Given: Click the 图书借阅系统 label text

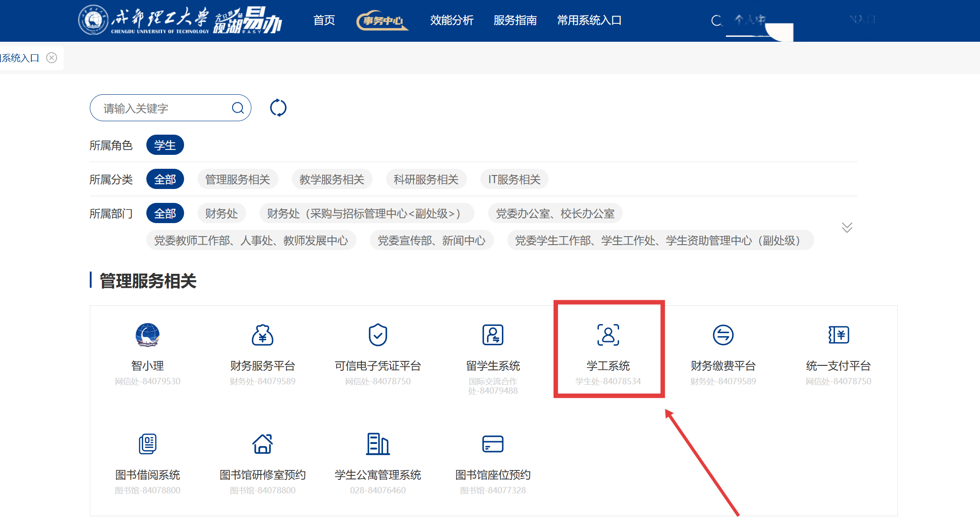Looking at the screenshot, I should (x=147, y=475).
